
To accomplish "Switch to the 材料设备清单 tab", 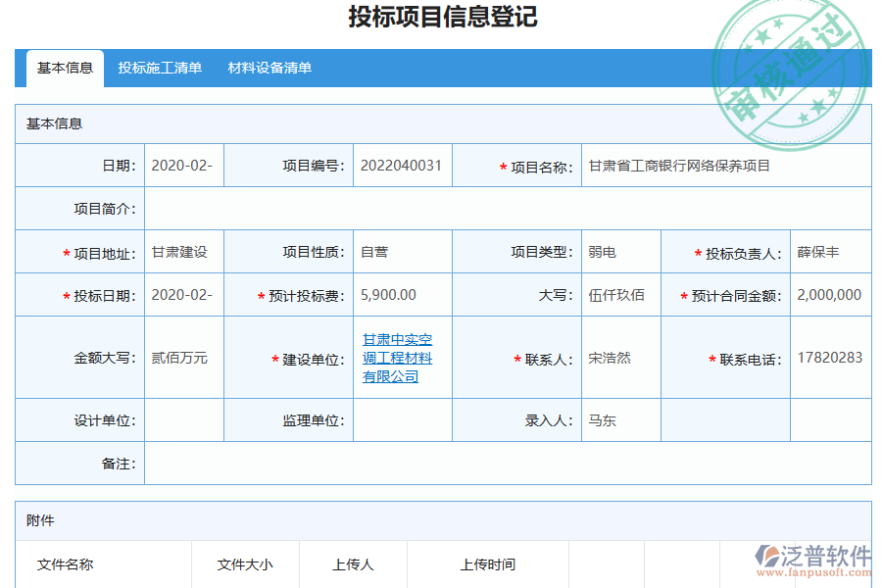I will coord(271,69).
